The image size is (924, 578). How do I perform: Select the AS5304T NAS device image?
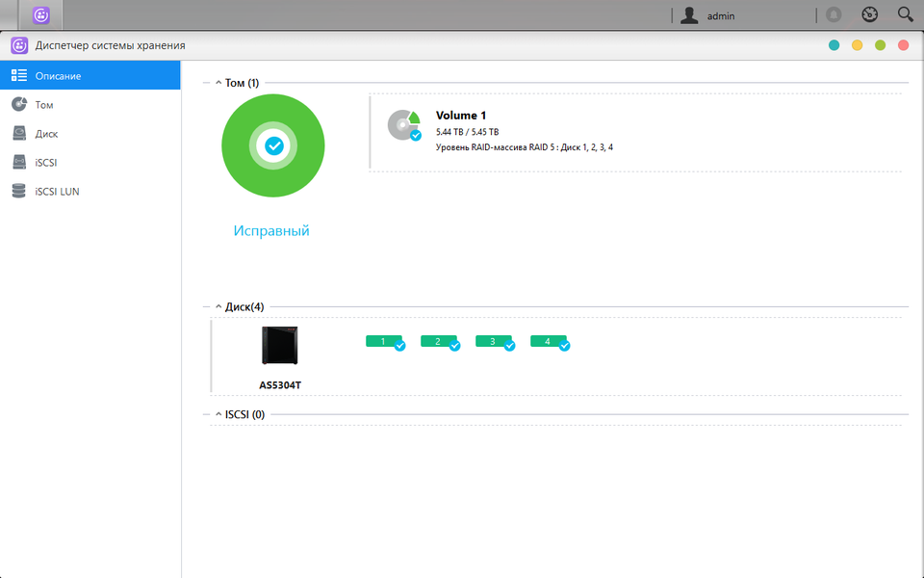click(280, 346)
